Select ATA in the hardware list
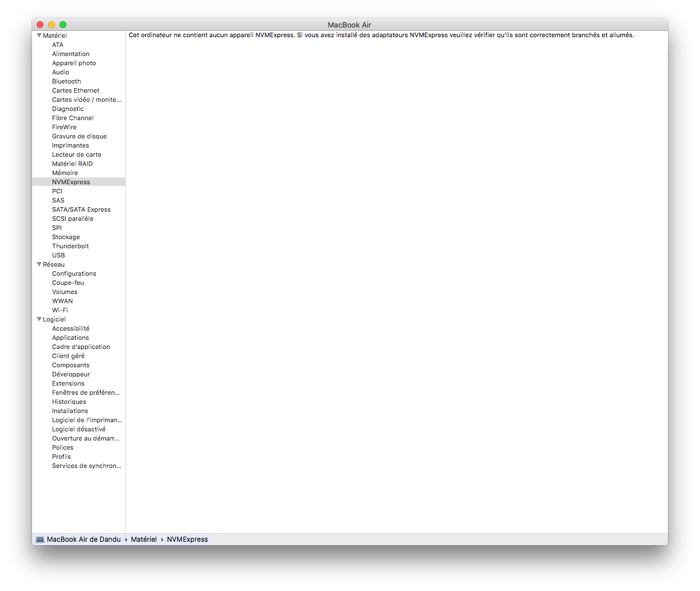700x591 pixels. (58, 45)
